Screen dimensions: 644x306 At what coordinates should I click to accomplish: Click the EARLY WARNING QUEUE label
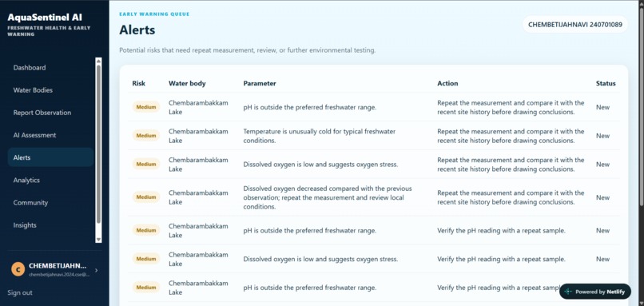click(x=154, y=14)
